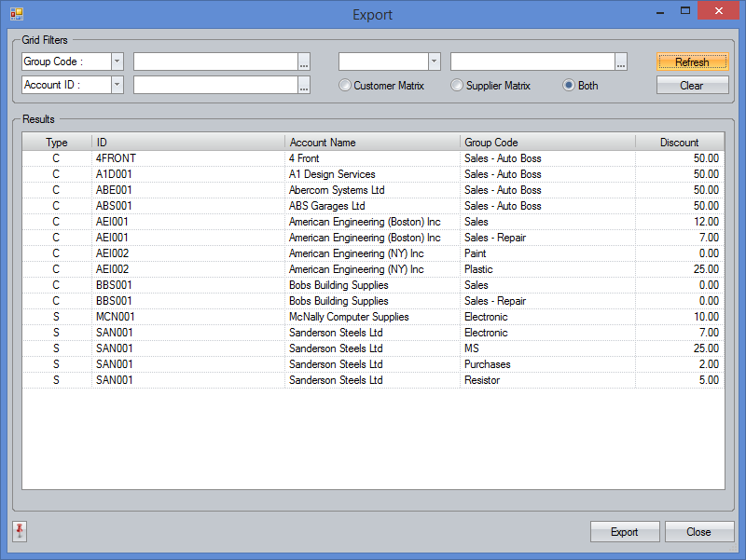Open browse ellipsis next to Group Code field
This screenshot has height=560, width=746.
[304, 62]
